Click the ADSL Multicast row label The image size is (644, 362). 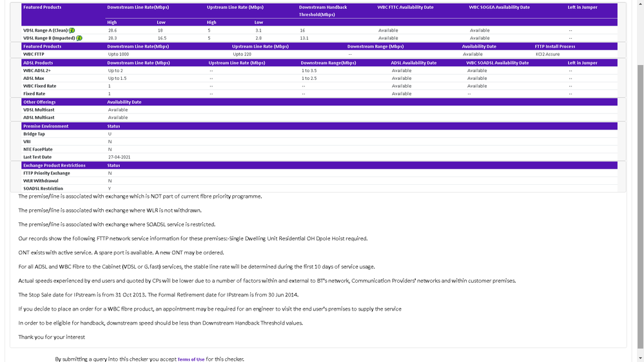[x=39, y=118]
